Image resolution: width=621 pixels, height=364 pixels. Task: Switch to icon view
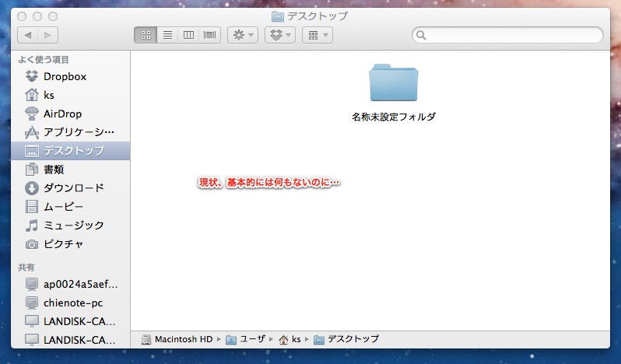(146, 35)
